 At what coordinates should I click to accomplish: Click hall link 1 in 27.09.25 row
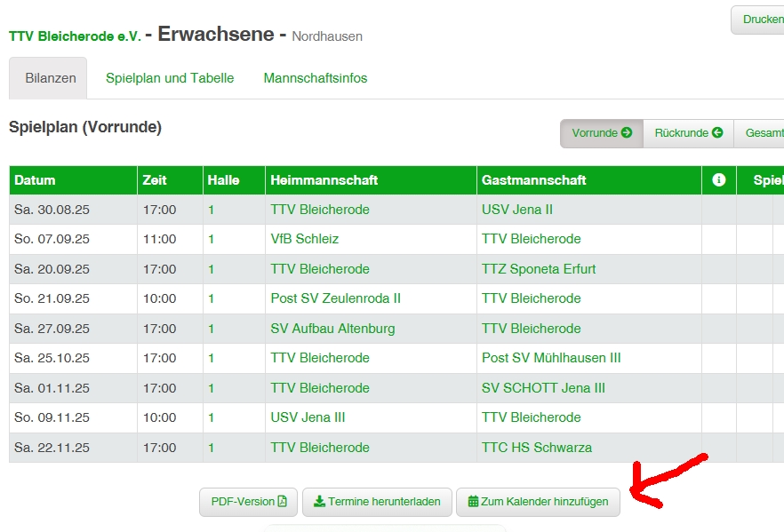pos(211,329)
